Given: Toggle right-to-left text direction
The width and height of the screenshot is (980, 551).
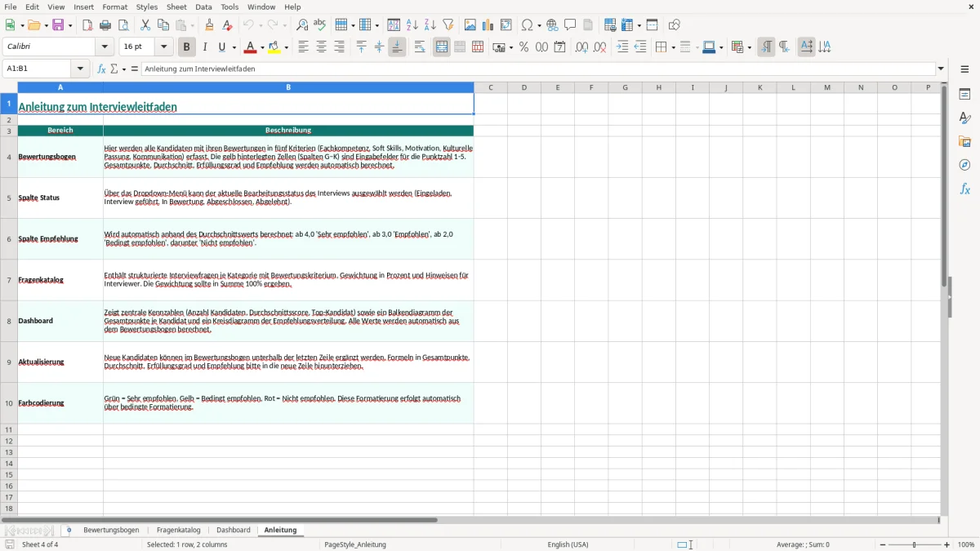Looking at the screenshot, I should coord(784,47).
